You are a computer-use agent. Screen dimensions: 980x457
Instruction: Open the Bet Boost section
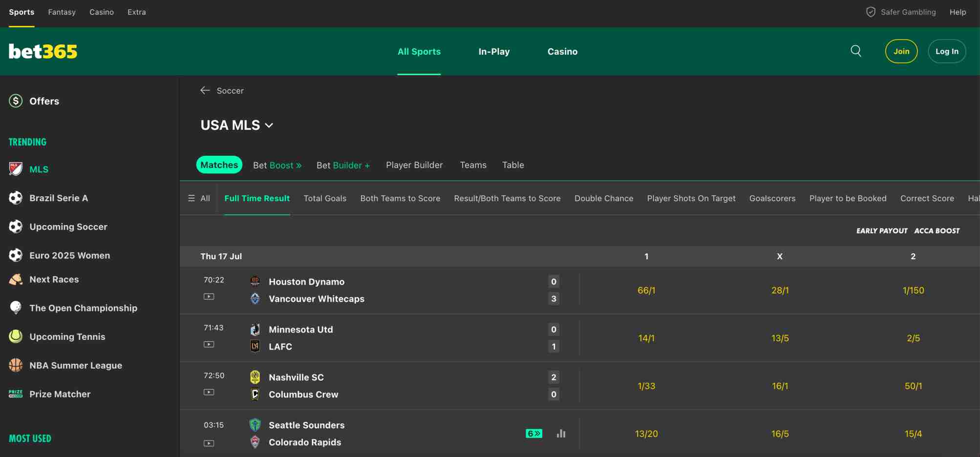coord(277,165)
